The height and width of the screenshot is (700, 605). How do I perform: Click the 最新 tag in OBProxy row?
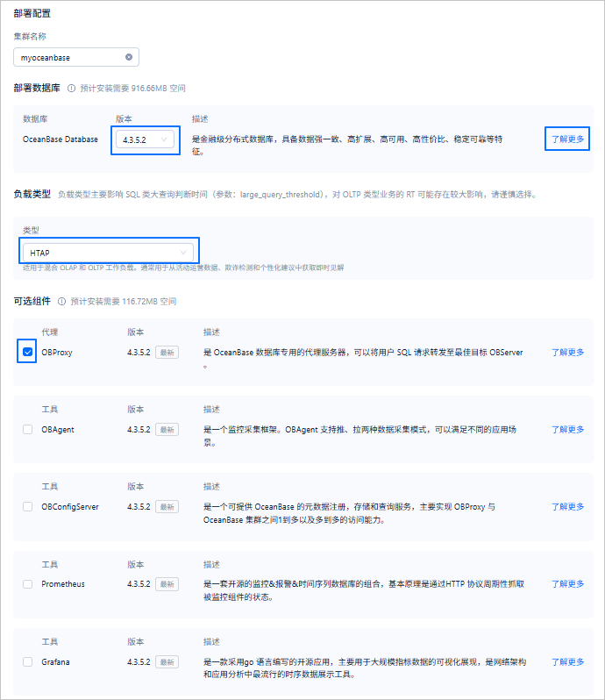pyautogui.click(x=167, y=353)
